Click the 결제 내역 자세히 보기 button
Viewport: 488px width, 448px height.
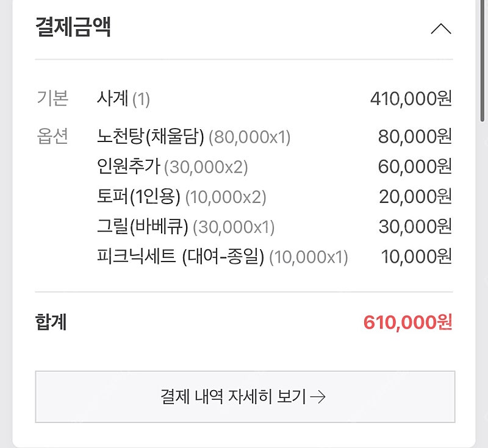(x=245, y=396)
